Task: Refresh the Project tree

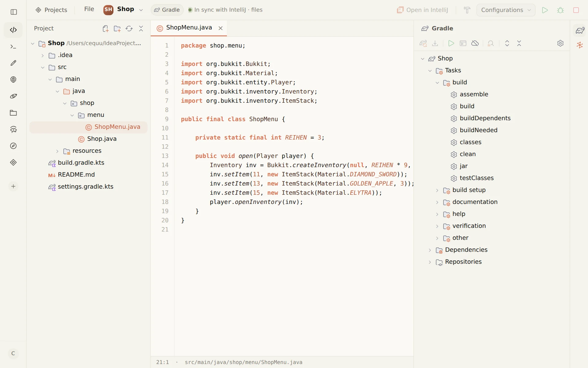Action: click(129, 29)
